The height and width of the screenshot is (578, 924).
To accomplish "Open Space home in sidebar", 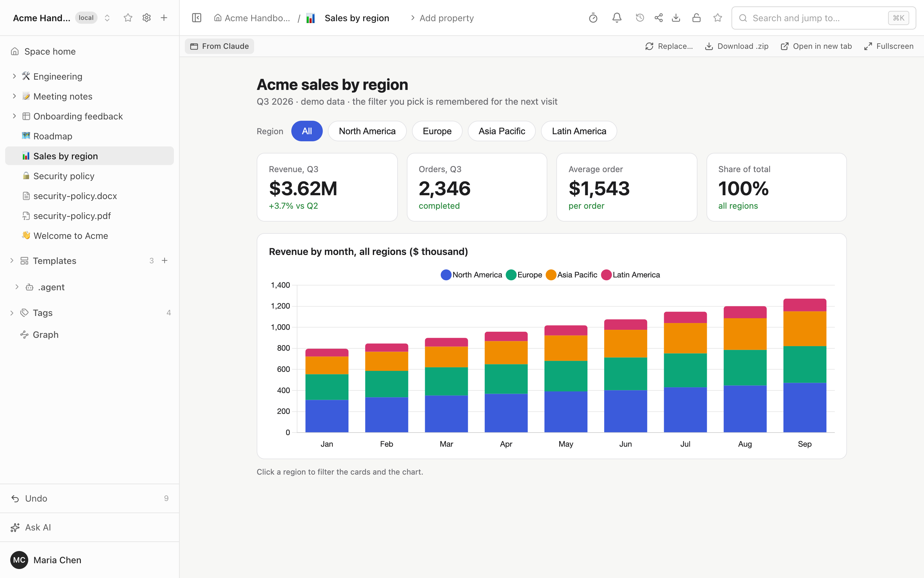I will pyautogui.click(x=89, y=51).
